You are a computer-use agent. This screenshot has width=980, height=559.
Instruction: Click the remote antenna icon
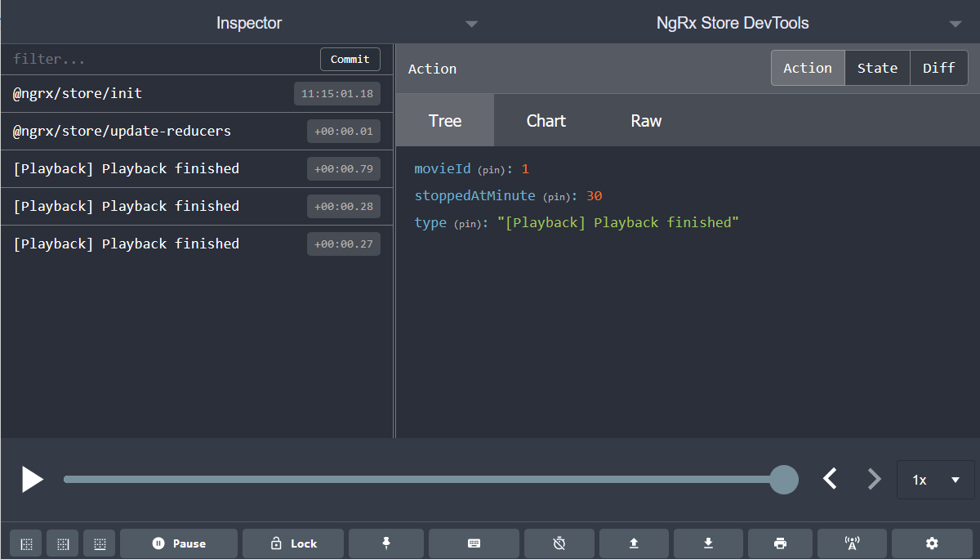click(852, 543)
